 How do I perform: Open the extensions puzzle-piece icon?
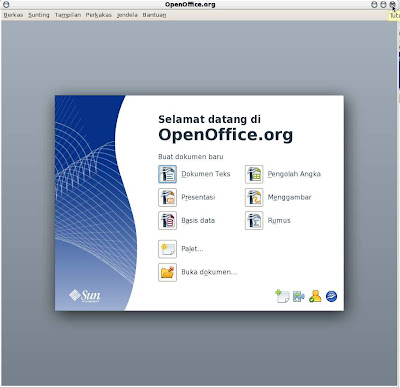299,296
